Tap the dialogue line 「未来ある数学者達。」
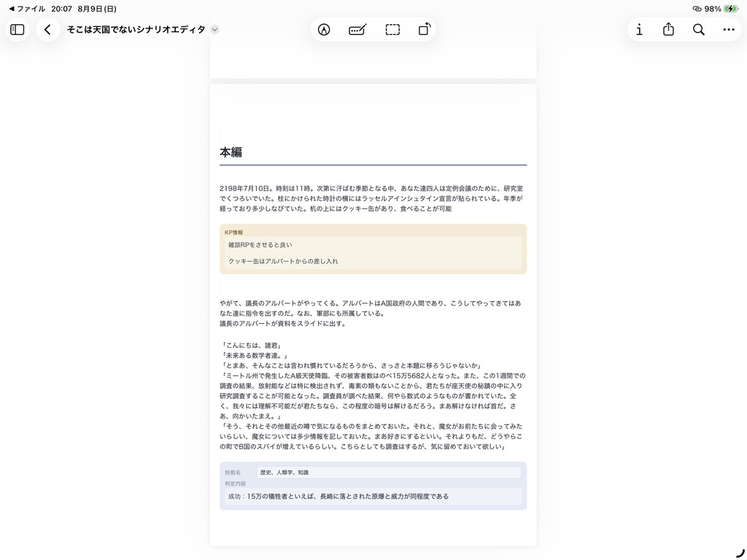 click(255, 355)
